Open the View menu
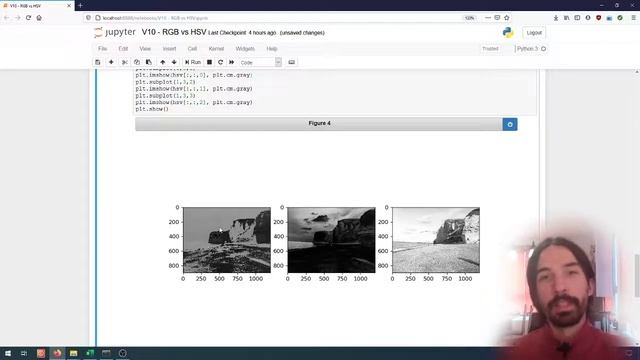 tap(145, 49)
